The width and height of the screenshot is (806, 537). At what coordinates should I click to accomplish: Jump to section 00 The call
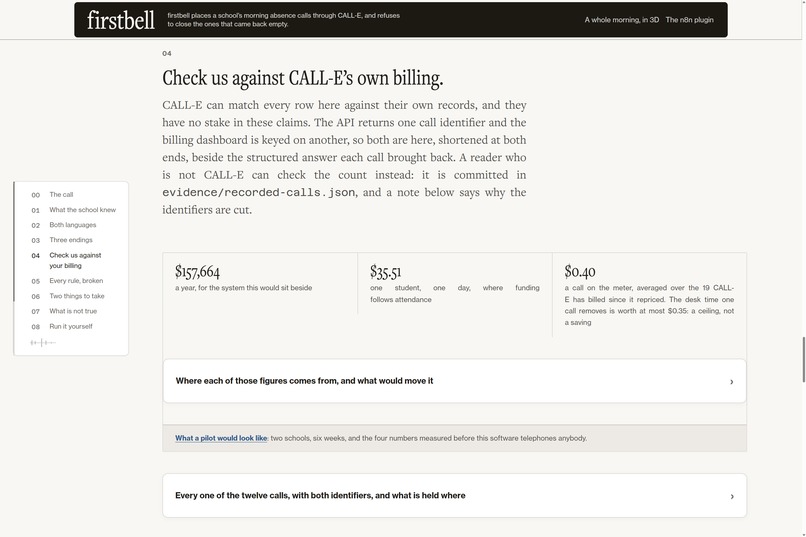point(61,195)
